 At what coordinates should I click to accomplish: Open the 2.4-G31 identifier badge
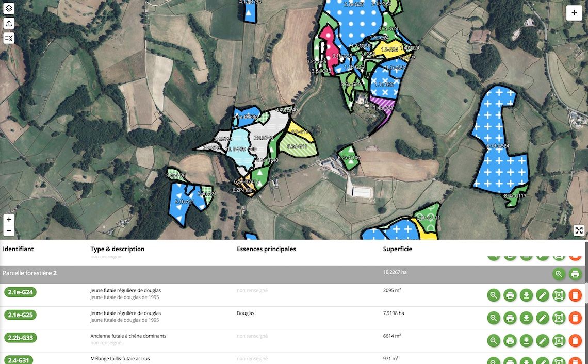[x=20, y=360]
